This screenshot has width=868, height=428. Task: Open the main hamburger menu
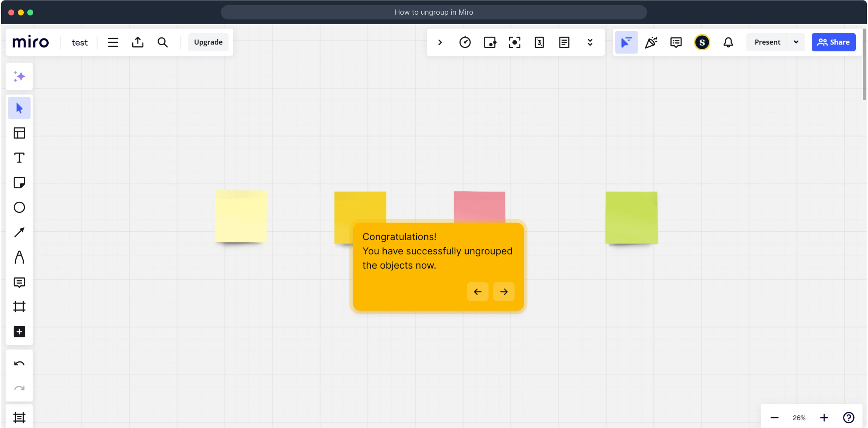113,42
